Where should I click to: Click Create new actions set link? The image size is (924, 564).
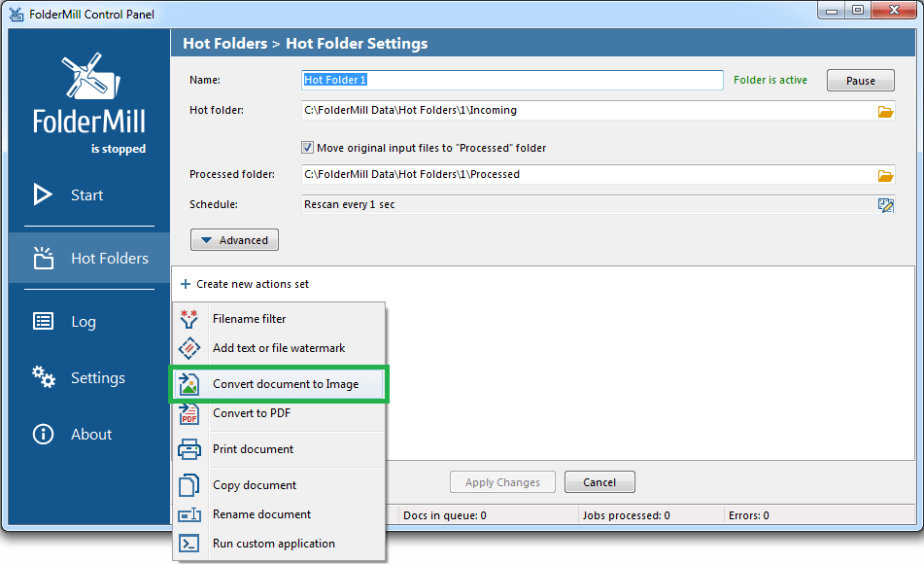(x=253, y=284)
